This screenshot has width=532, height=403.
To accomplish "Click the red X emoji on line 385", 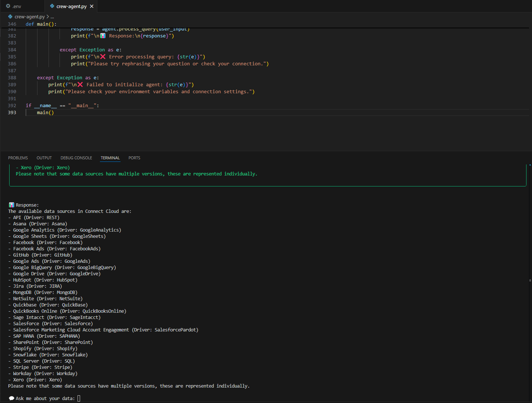I will [103, 57].
